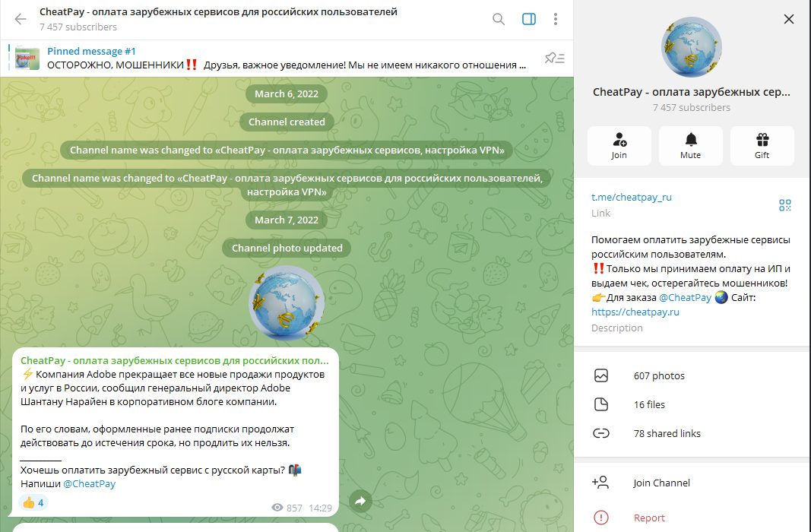811x532 pixels.
Task: Mute channel notifications
Action: 690,145
